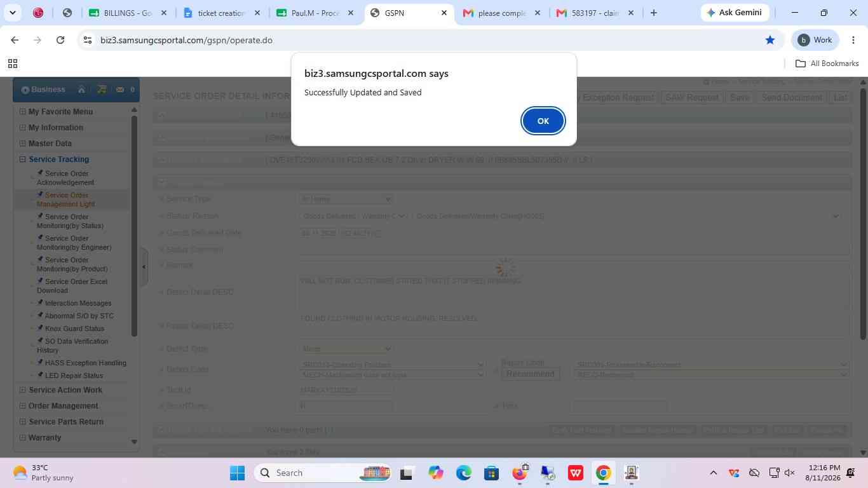Screen dimensions: 868x488
Task: Open Firefox from the taskbar
Action: coord(520,473)
